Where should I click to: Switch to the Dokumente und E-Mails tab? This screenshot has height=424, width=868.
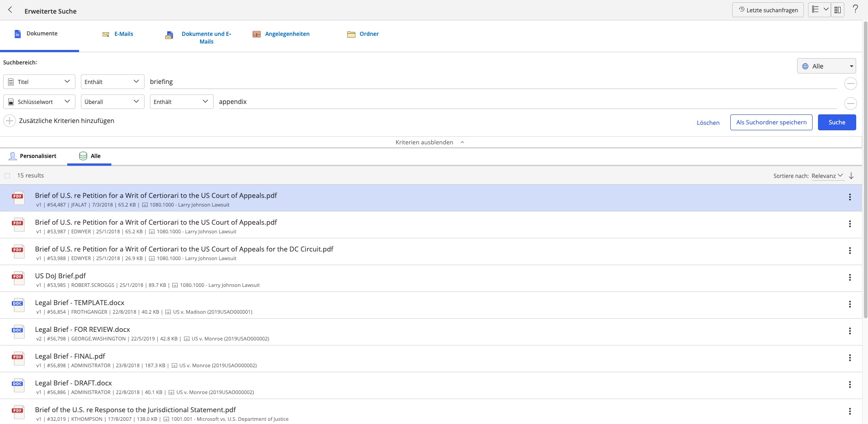click(199, 37)
